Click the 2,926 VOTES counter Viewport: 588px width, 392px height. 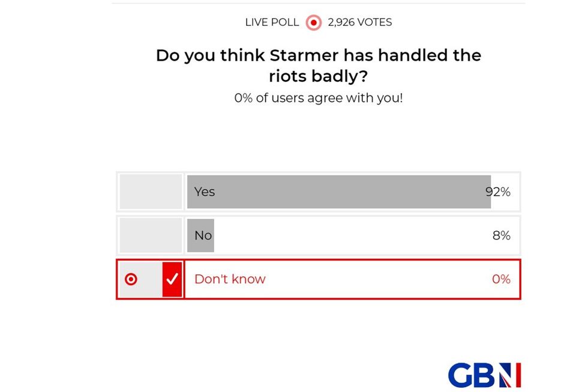point(359,22)
